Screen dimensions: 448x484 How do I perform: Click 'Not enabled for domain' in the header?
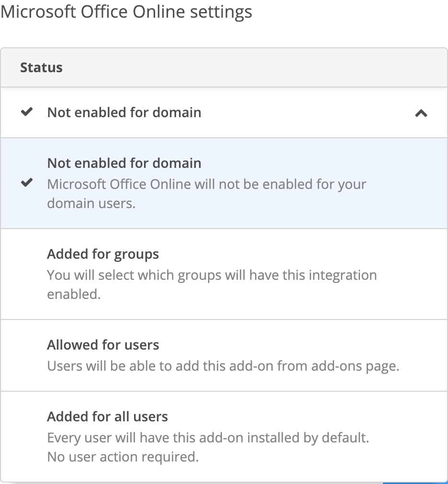[123, 112]
